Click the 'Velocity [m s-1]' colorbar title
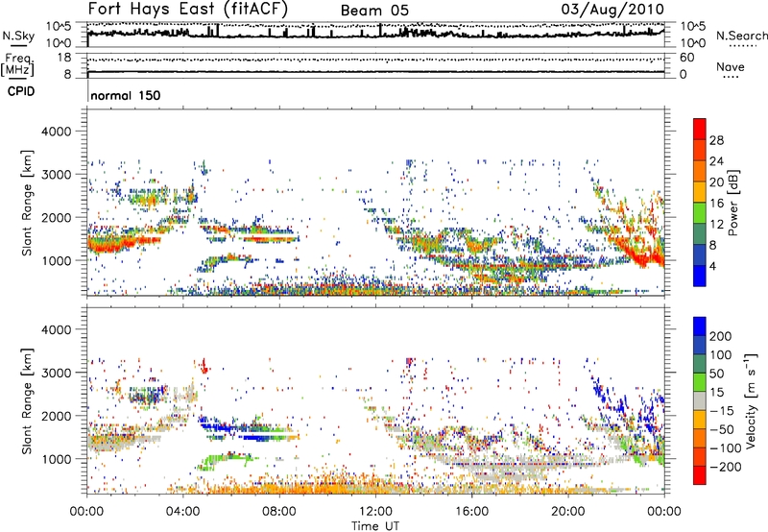 point(751,400)
